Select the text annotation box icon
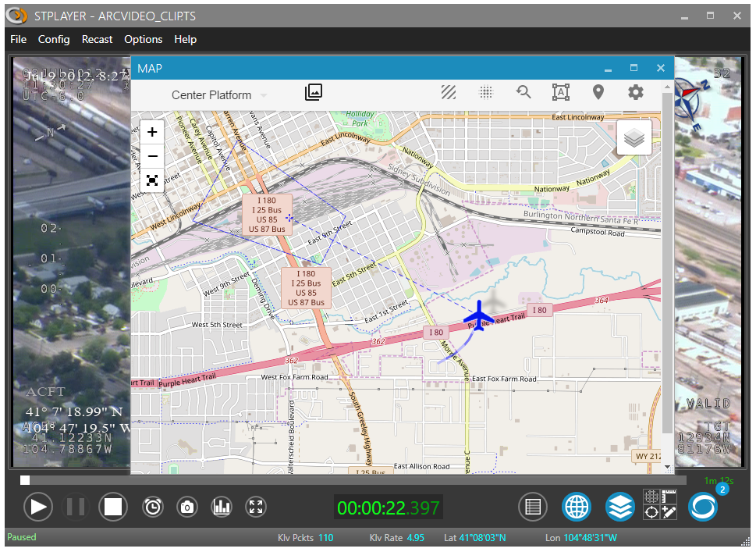The image size is (756, 552). tap(560, 93)
